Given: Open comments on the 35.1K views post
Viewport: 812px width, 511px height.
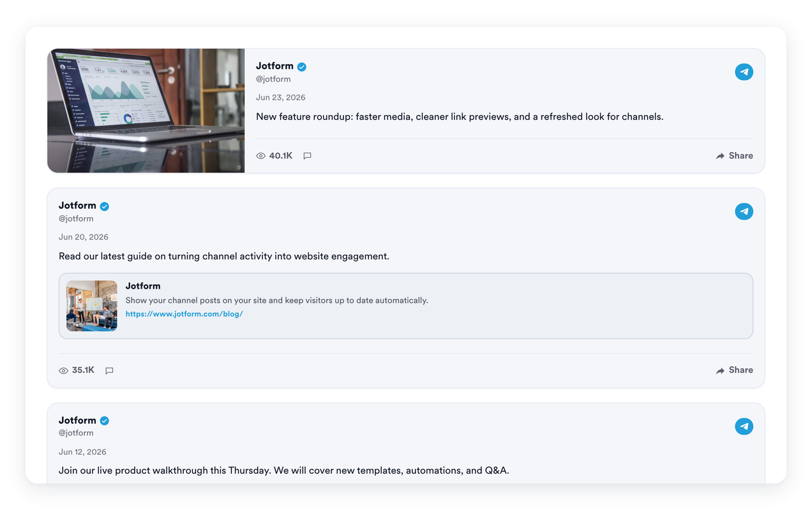Looking at the screenshot, I should tap(109, 370).
